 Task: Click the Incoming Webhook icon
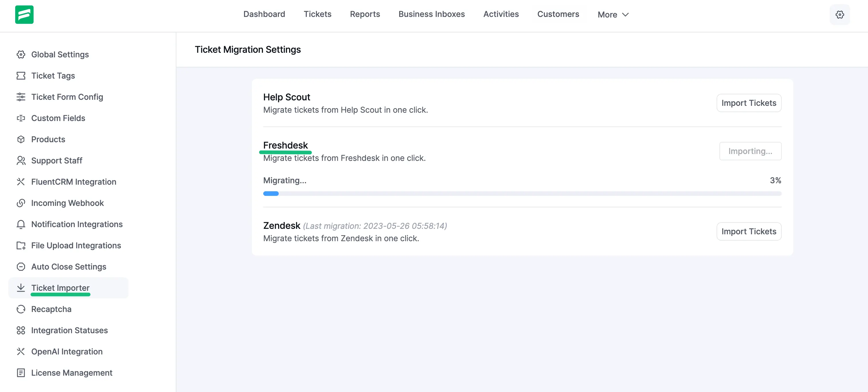(x=21, y=203)
